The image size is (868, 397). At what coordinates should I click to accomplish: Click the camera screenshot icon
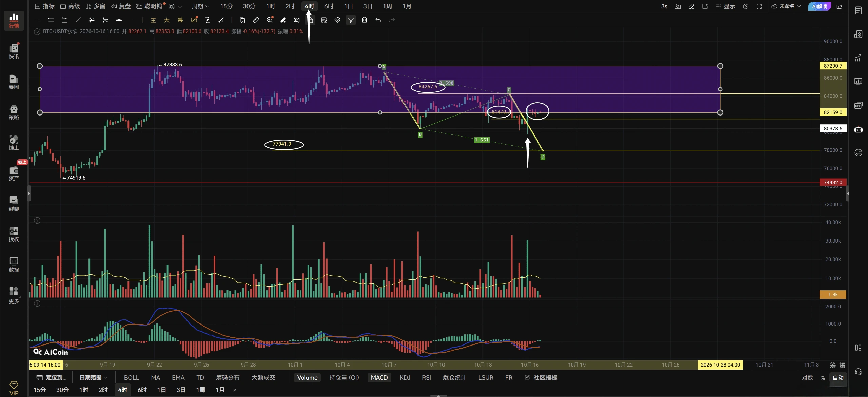pyautogui.click(x=678, y=6)
